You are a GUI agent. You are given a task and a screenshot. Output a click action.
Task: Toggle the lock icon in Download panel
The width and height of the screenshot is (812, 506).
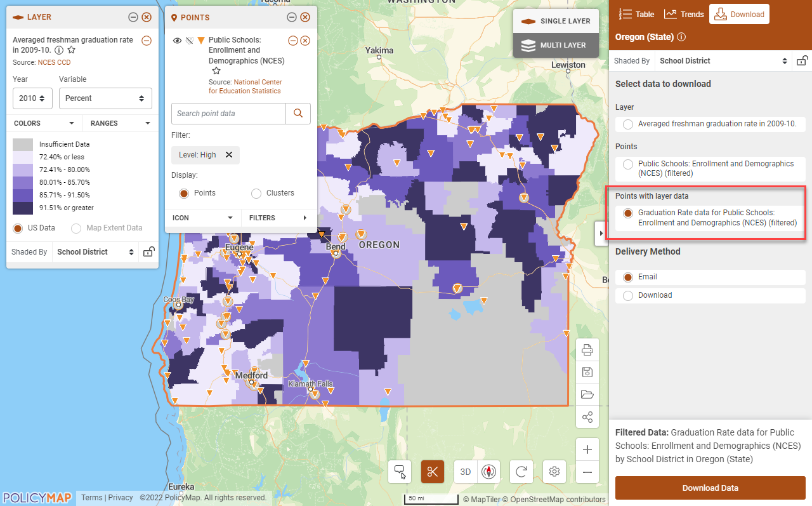(x=802, y=61)
